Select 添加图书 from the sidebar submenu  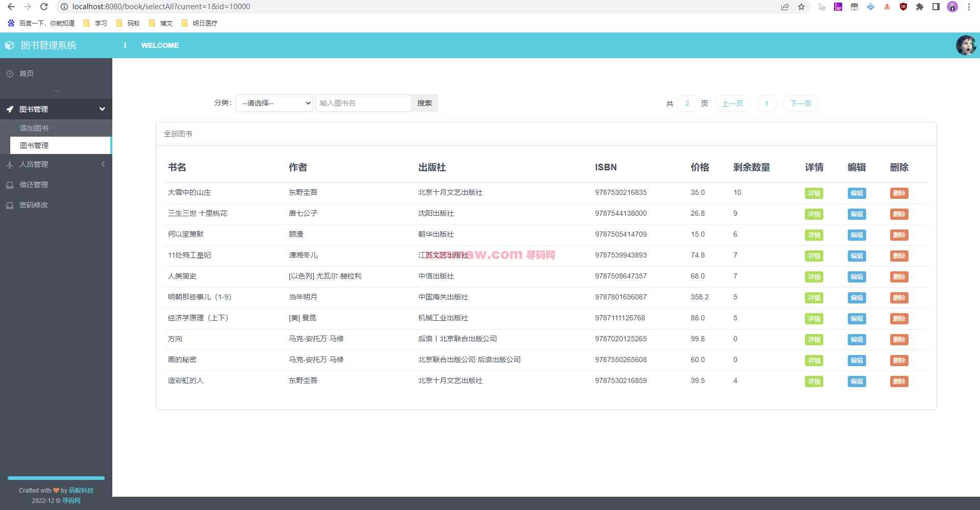[34, 128]
